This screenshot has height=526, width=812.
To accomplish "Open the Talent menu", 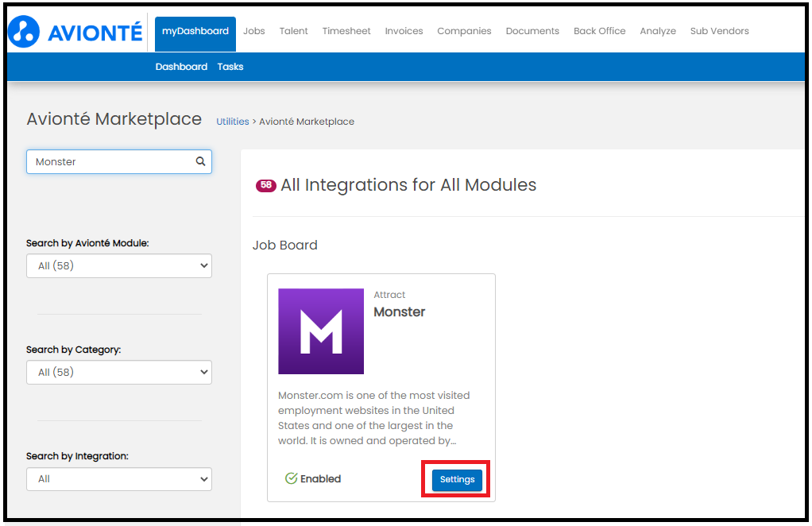I will tap(294, 31).
